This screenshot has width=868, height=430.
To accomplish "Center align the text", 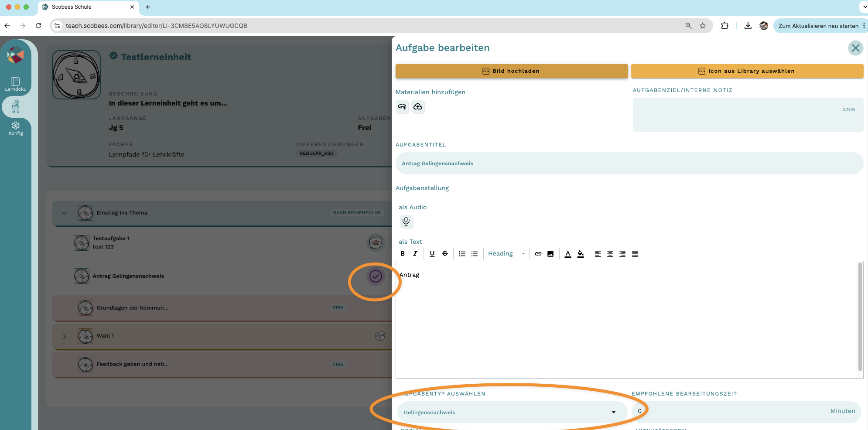I will 610,254.
